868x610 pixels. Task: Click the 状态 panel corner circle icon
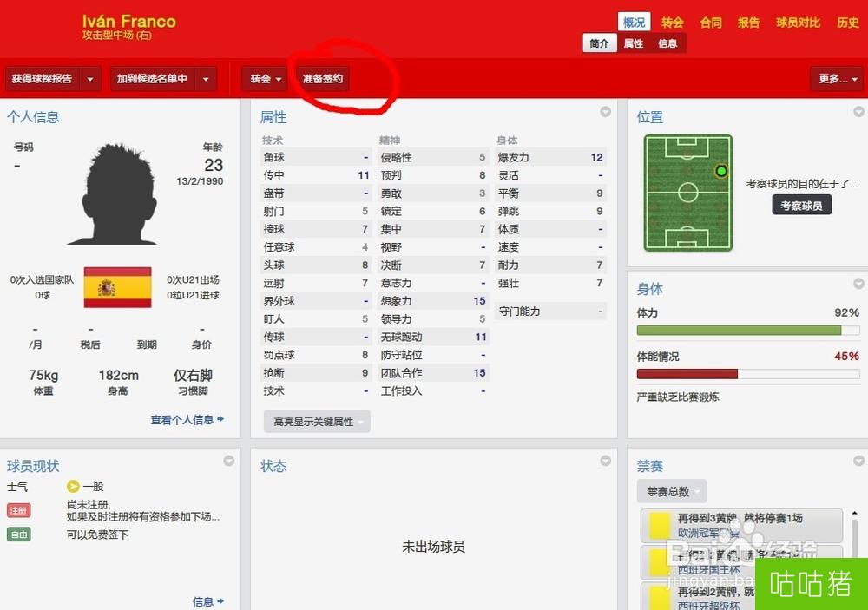[606, 461]
